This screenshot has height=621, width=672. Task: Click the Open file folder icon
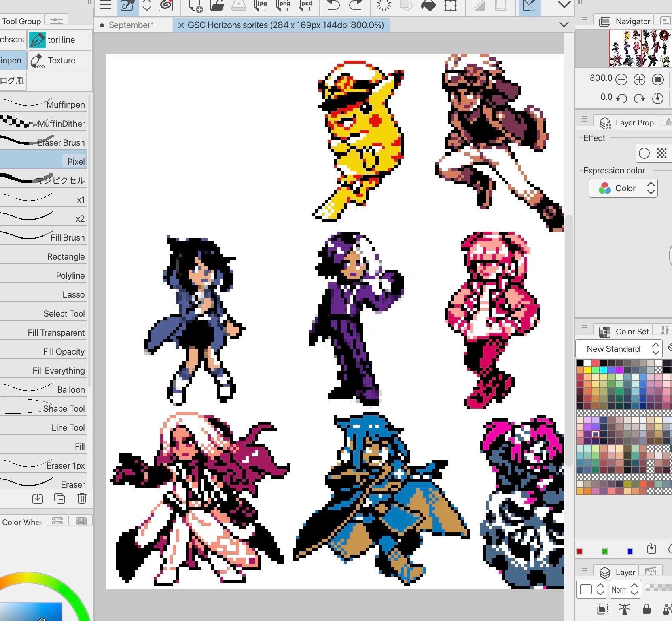coord(217,5)
